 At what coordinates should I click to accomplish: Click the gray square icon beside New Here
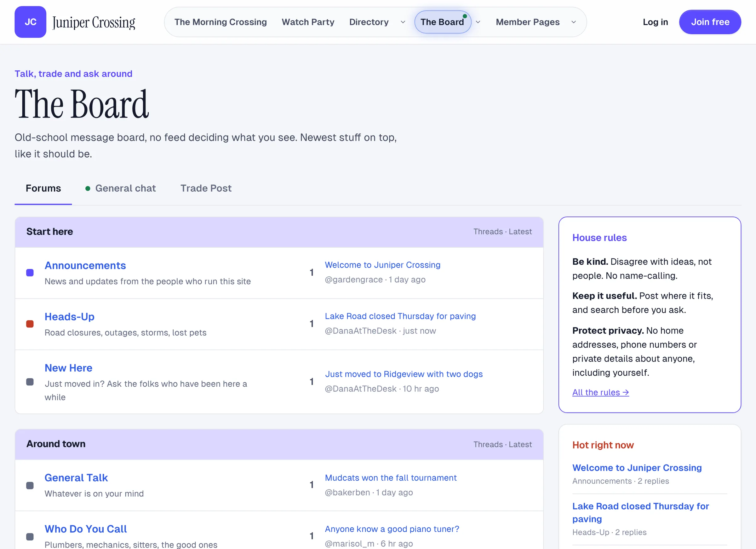pyautogui.click(x=30, y=382)
